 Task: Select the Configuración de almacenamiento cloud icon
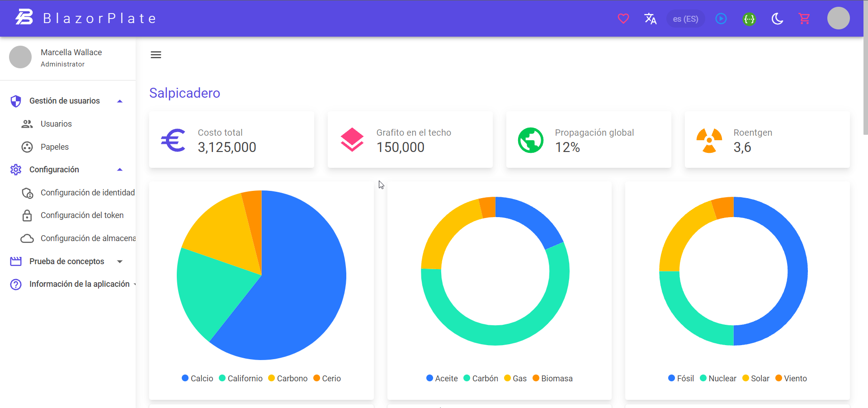point(27,238)
